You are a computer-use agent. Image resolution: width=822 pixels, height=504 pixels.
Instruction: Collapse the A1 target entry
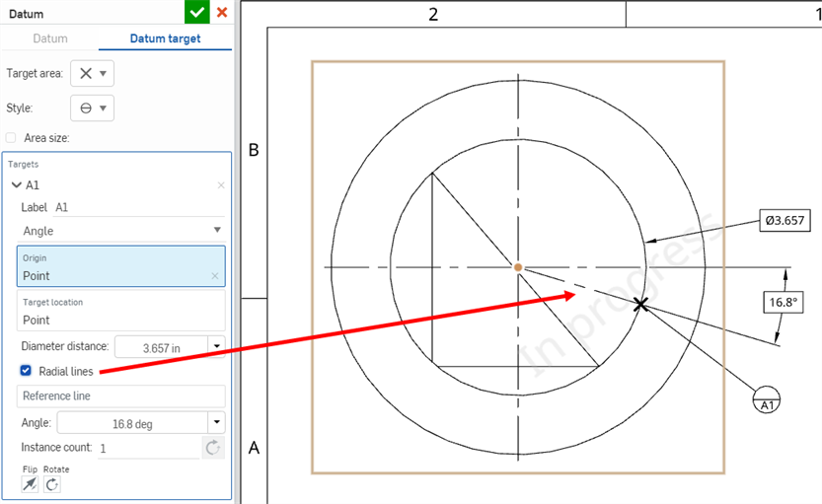pos(16,185)
